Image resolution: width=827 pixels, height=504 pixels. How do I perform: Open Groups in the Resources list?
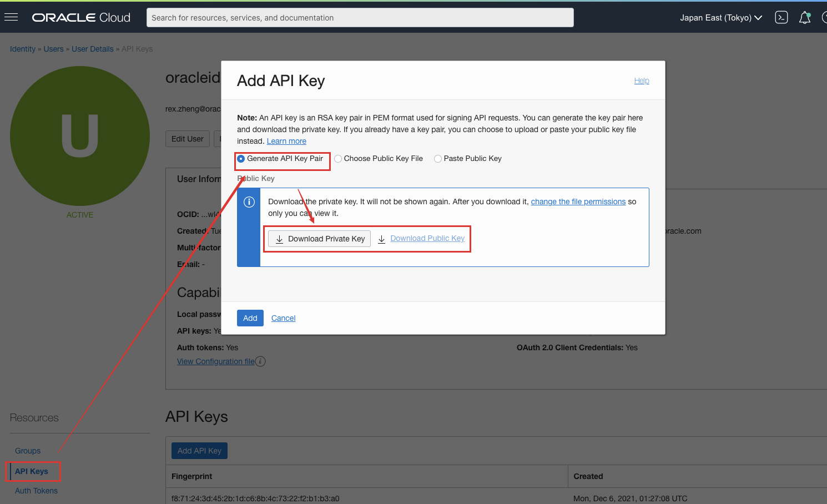tap(28, 451)
